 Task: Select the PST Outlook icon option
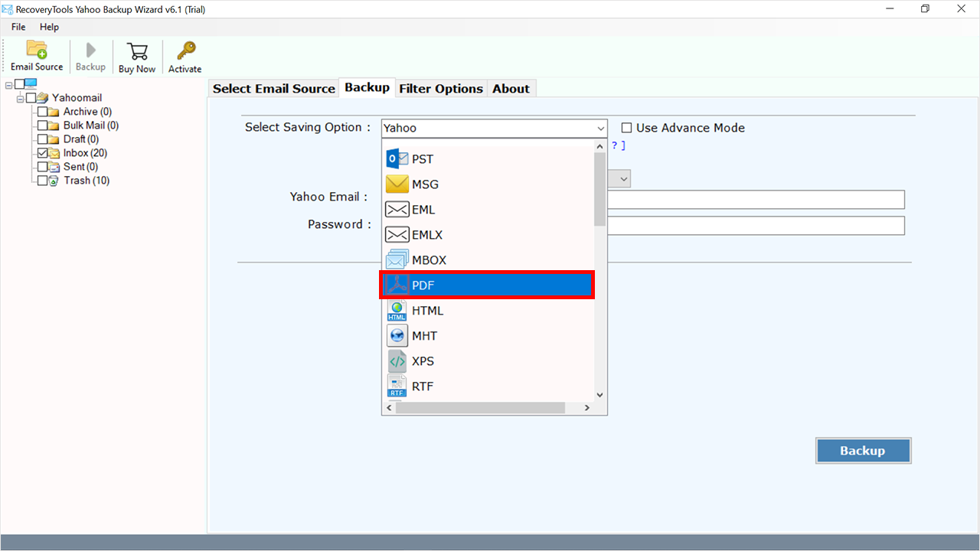(397, 159)
